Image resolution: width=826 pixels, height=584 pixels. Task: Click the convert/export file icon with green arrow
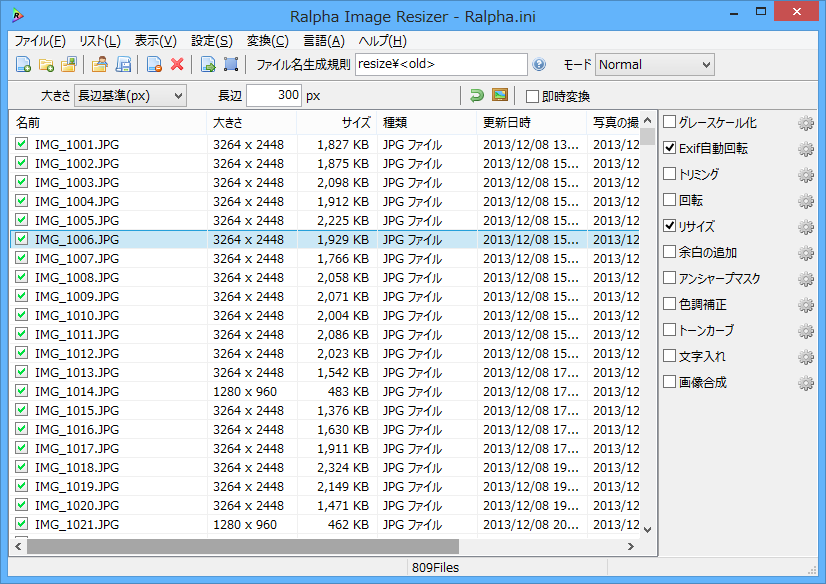coord(208,64)
